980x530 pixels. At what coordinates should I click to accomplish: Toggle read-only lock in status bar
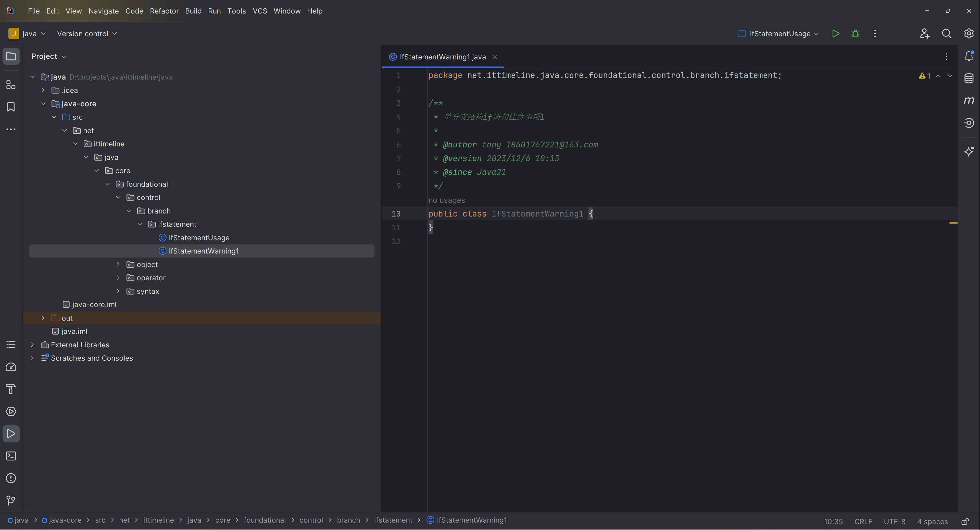click(x=965, y=521)
